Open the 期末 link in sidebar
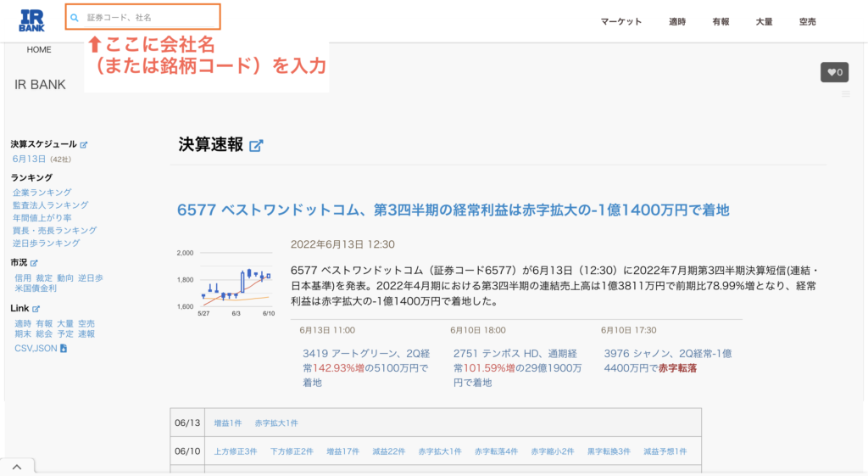The width and height of the screenshot is (868, 476). coord(23,333)
